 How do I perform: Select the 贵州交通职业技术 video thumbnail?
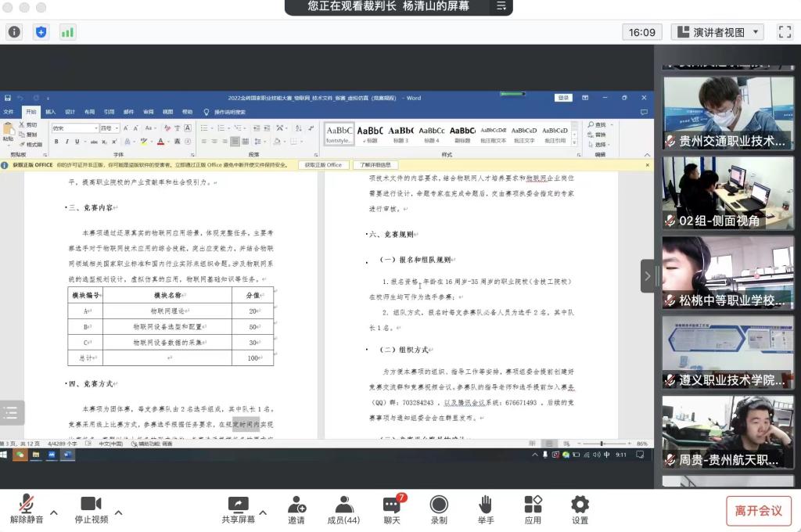[x=728, y=113]
